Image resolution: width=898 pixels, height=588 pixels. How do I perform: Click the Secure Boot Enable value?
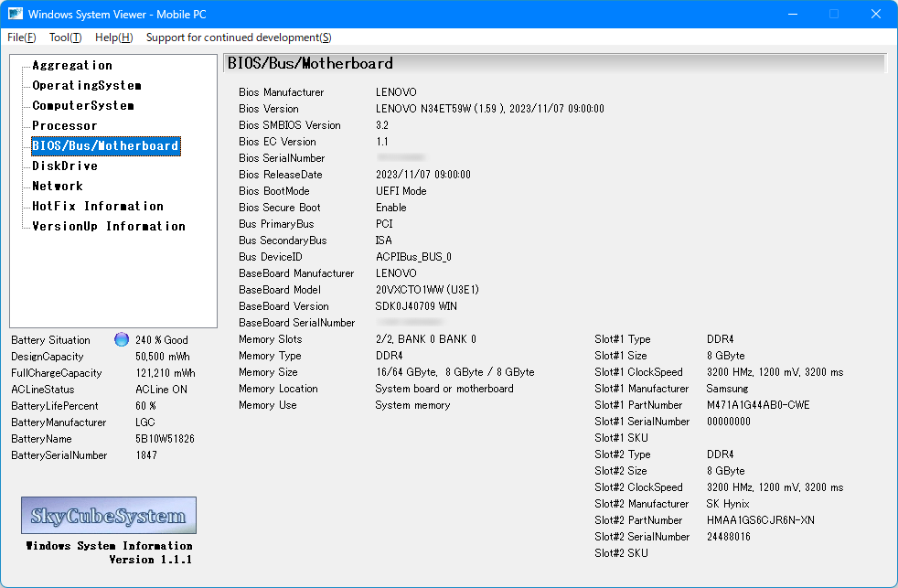point(391,208)
